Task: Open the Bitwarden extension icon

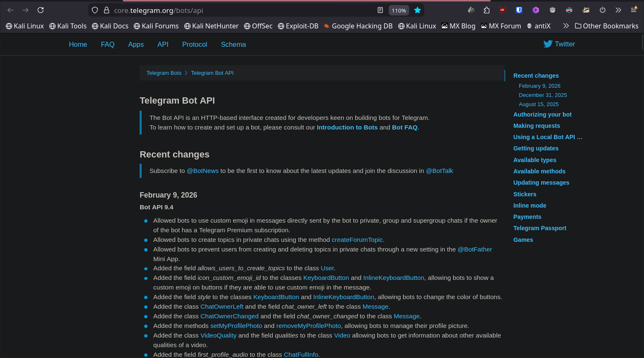Action: 519,10
